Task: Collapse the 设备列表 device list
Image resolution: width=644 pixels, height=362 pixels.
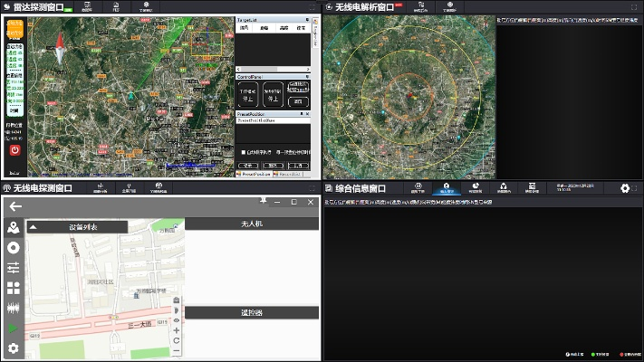Action: tap(34, 227)
